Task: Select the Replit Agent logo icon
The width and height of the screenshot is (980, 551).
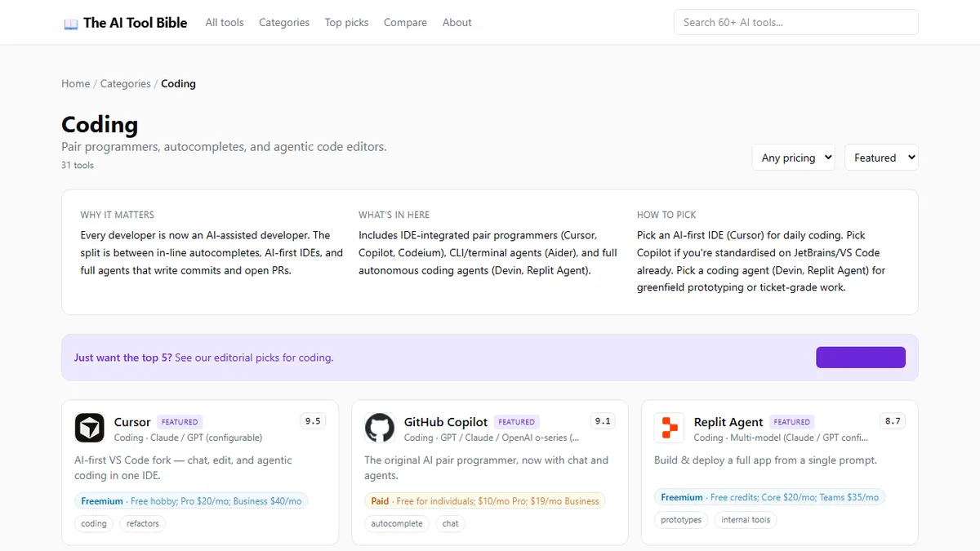Action: [670, 428]
